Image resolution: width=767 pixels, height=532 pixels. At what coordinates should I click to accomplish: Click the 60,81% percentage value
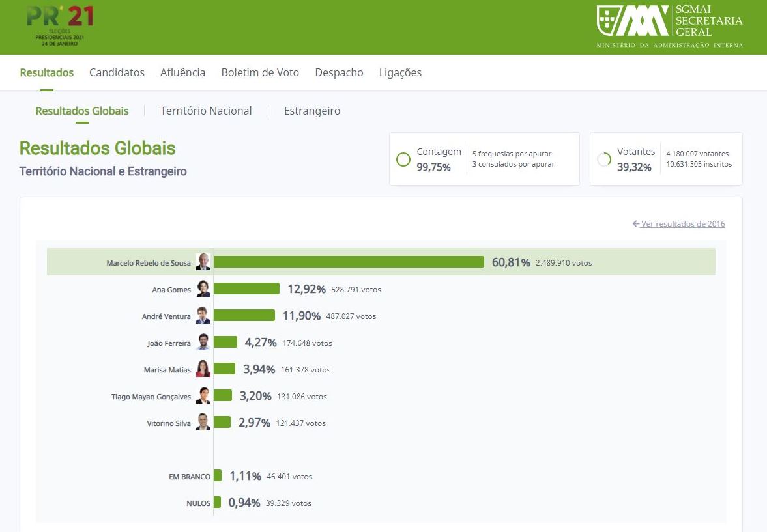(511, 262)
